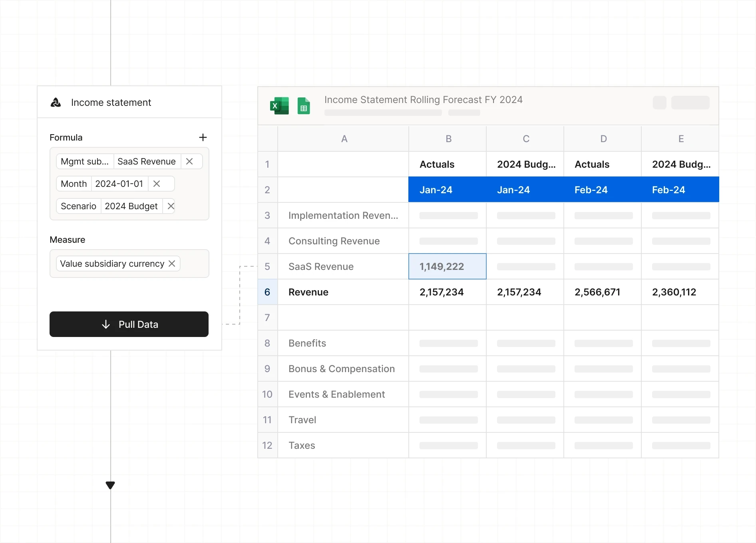Select row 1 header

[x=267, y=164]
